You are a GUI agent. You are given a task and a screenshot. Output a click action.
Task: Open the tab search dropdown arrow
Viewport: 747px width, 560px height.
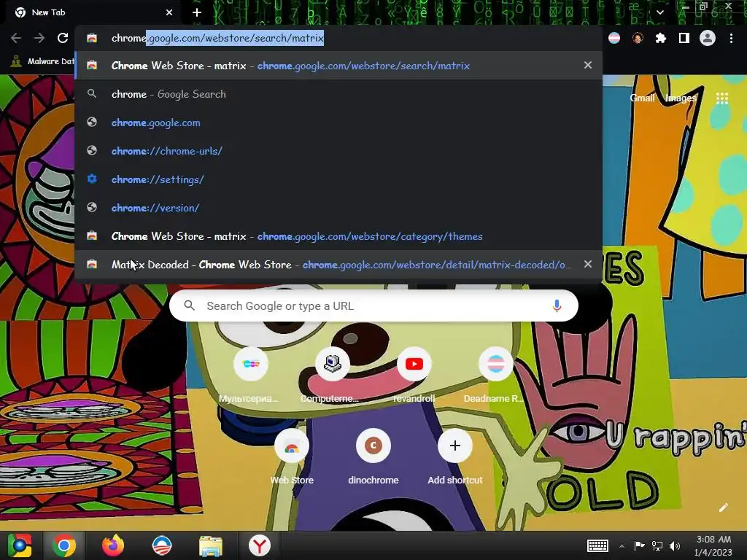point(659,12)
